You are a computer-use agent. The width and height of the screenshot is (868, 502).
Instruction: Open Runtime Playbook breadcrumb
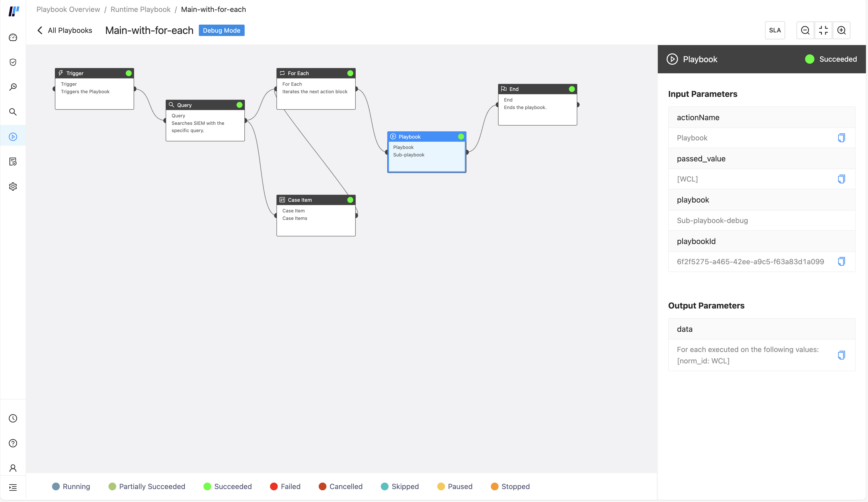[140, 9]
